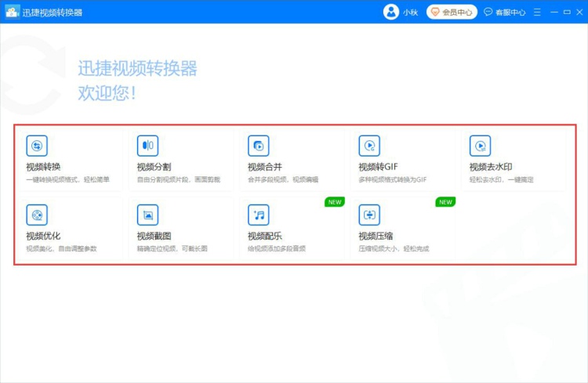Click the 客服中心 chat bubble icon
The width and height of the screenshot is (588, 383).
point(488,12)
